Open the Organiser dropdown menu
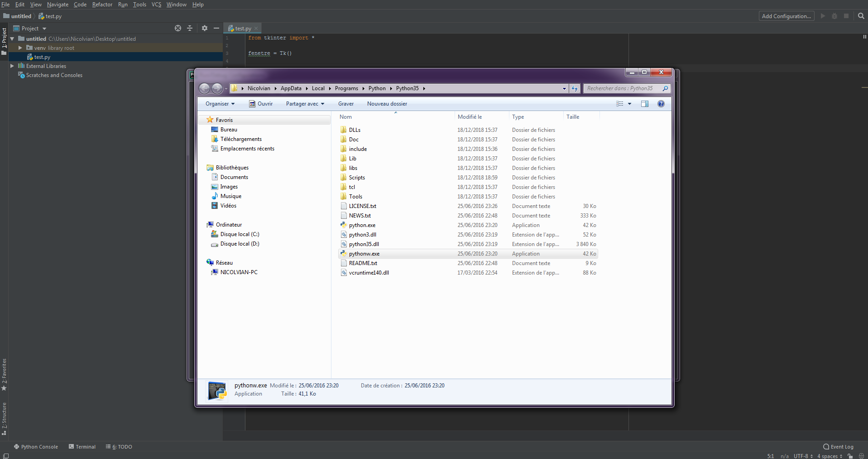 (220, 103)
